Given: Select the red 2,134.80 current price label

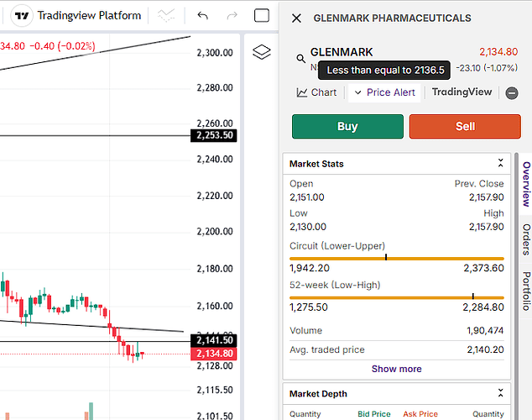Looking at the screenshot, I should (x=214, y=354).
